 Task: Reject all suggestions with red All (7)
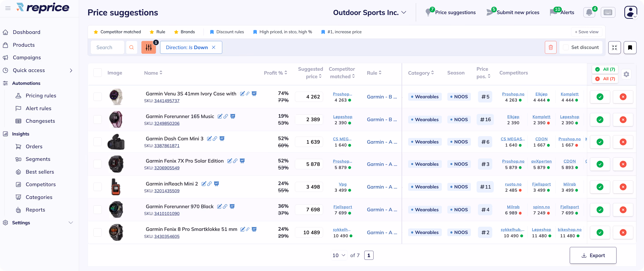click(x=605, y=79)
